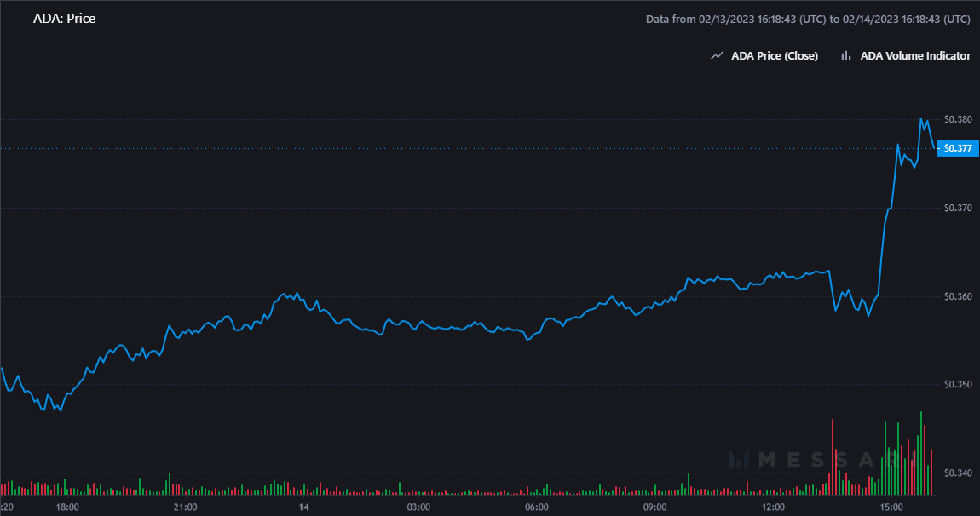Click the 18:00 time axis label
This screenshot has width=980, height=516.
point(67,507)
